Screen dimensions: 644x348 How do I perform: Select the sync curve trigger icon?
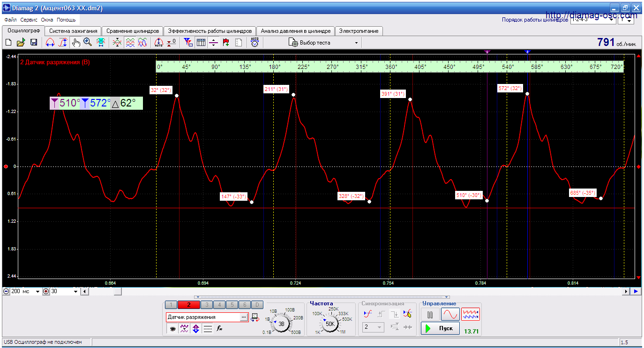[368, 314]
